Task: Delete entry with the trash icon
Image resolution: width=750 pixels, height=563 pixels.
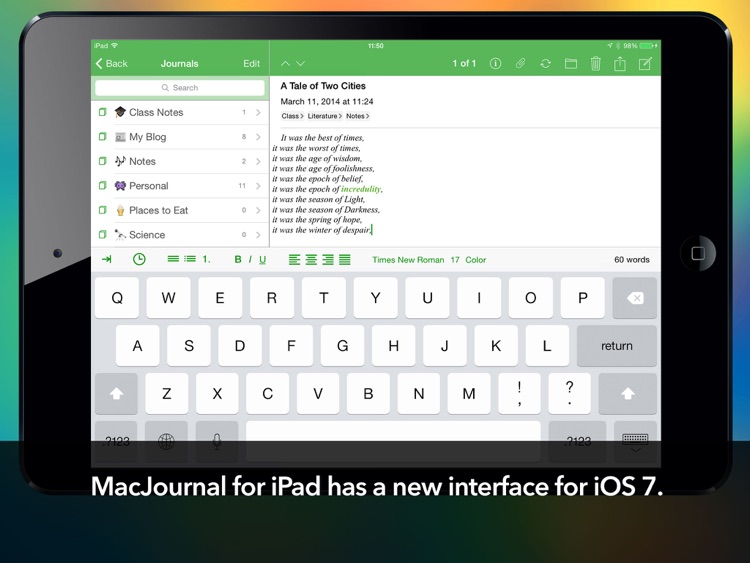Action: [596, 64]
